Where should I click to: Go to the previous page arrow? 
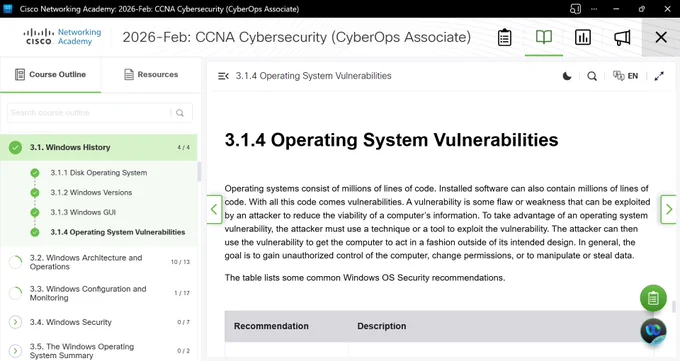214,210
